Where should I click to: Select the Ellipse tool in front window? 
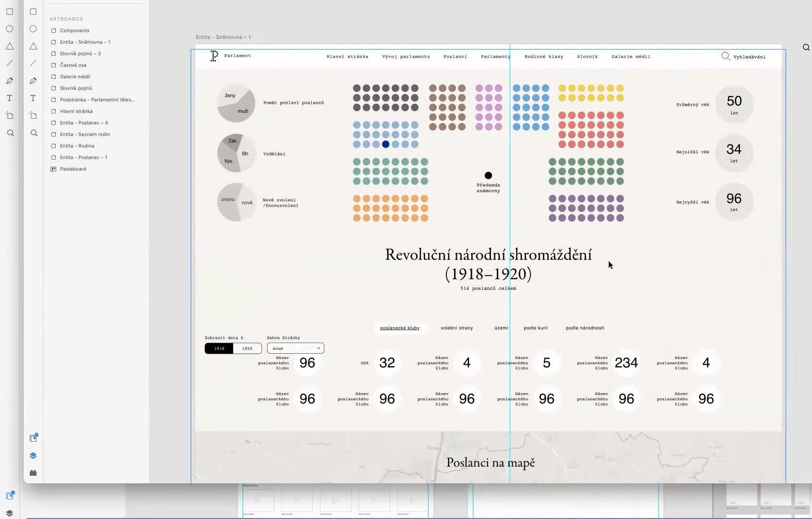tap(33, 29)
